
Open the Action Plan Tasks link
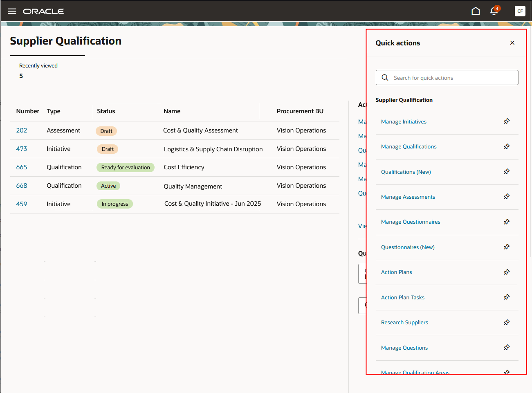(403, 297)
